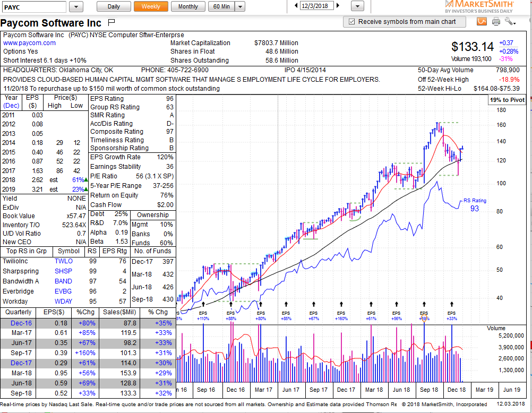Click the green triangle beside 2019 estimate 23%

(86, 190)
